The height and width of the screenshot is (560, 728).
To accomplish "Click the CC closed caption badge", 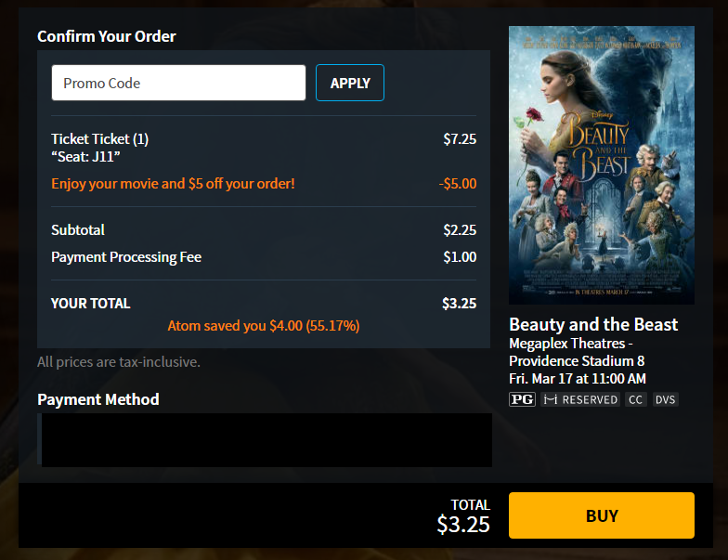I will (635, 399).
